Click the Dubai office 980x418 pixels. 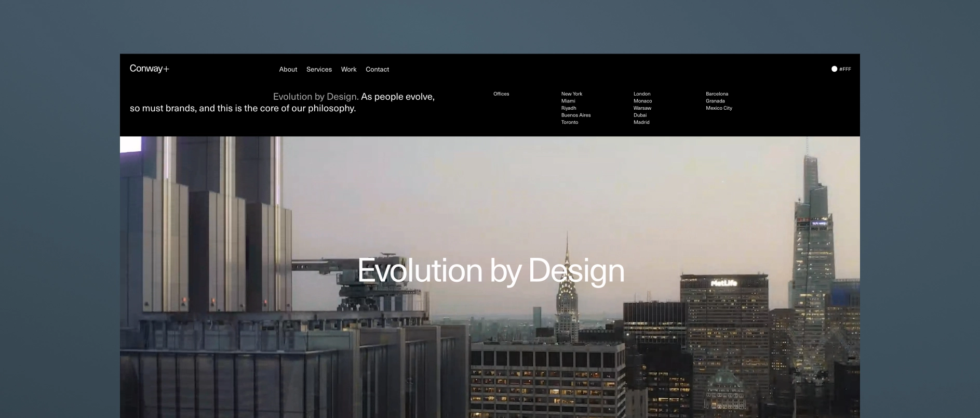coord(640,115)
